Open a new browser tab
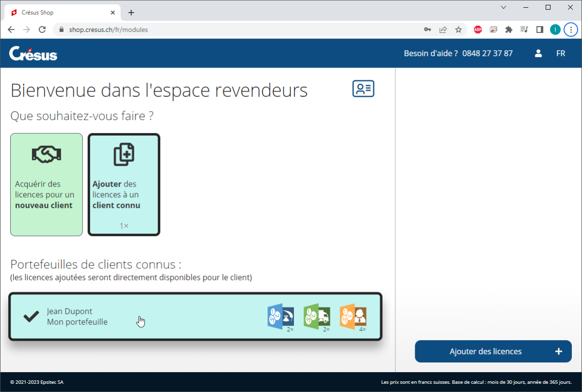 pos(131,13)
